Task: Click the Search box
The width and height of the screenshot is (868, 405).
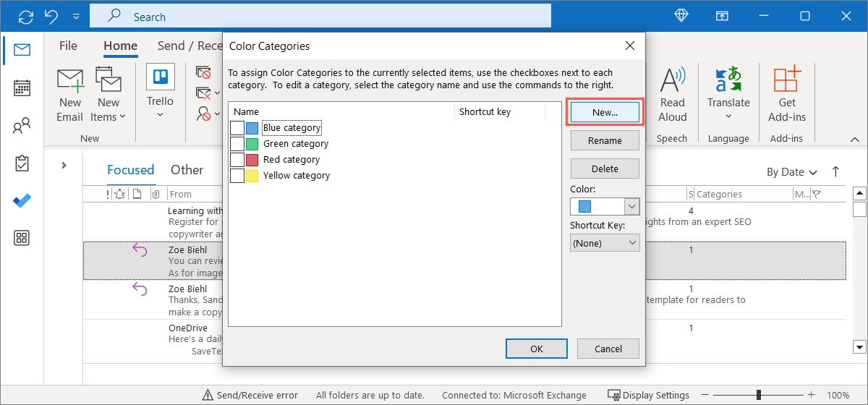Action: [320, 16]
